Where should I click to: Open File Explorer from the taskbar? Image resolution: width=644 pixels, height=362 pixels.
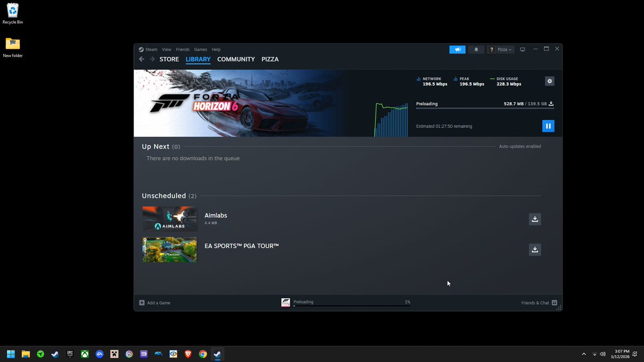coord(25,354)
